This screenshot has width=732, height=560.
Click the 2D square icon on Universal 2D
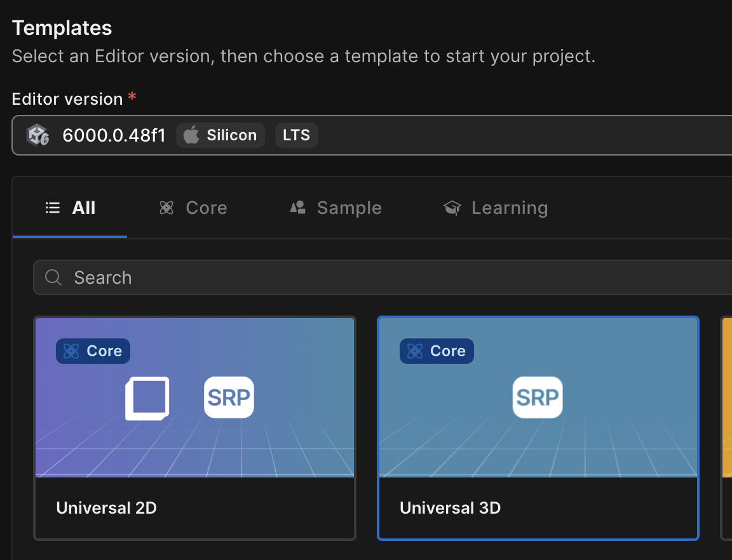147,399
